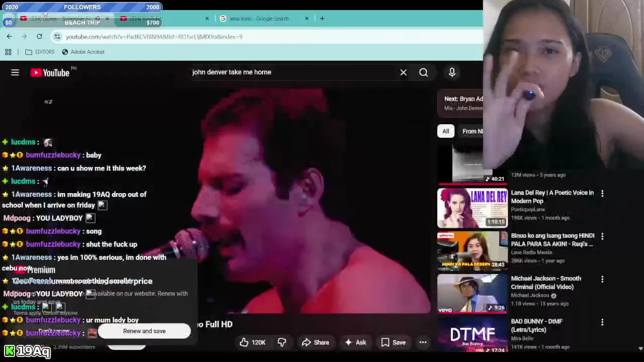Select the All filter chip
The height and width of the screenshot is (362, 644).
446,131
